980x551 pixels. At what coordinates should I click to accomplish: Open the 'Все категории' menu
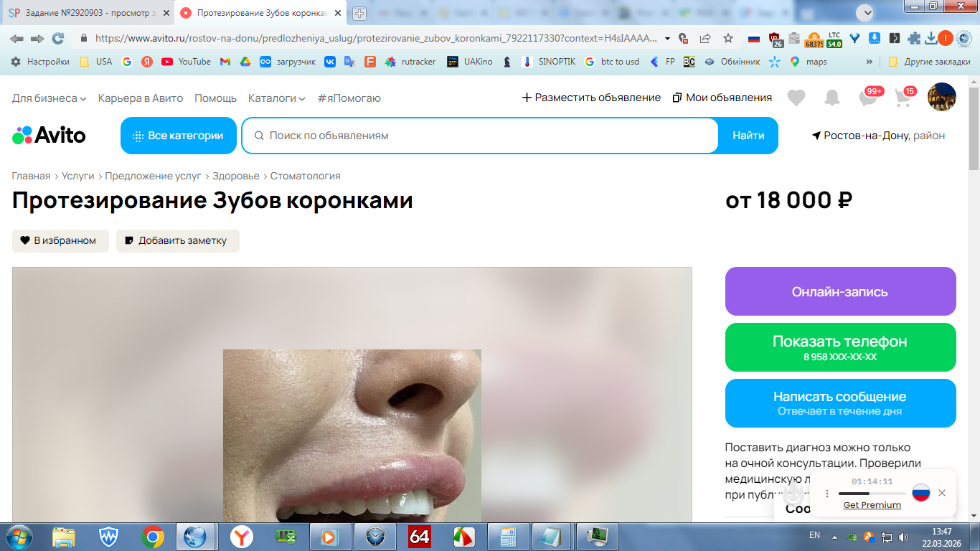point(179,136)
